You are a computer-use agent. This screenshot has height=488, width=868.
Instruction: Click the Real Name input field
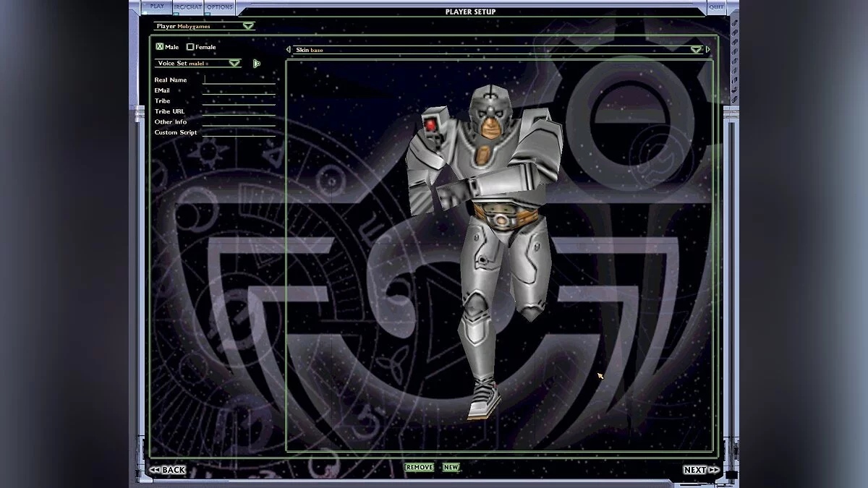[239, 80]
